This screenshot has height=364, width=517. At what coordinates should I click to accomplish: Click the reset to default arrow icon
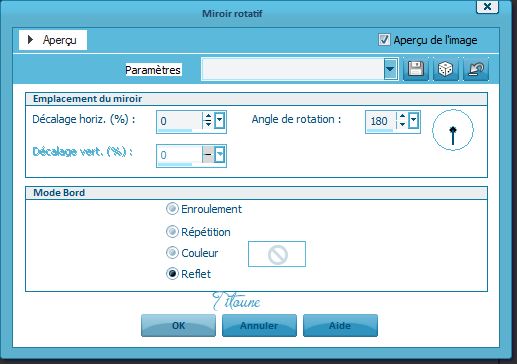476,69
